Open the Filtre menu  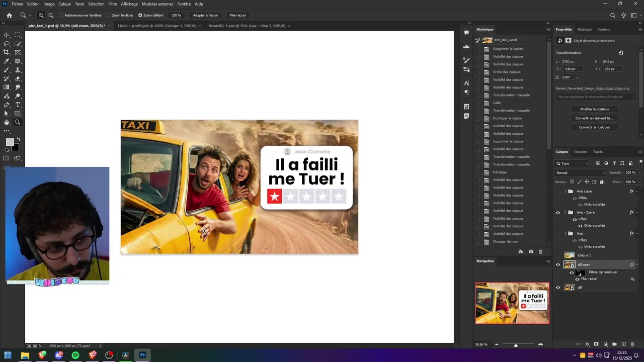pos(113,4)
